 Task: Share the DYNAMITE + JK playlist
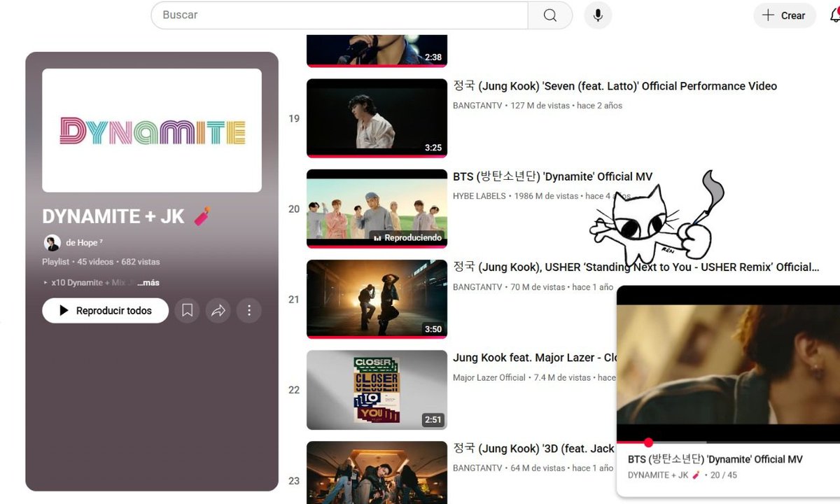(x=218, y=310)
